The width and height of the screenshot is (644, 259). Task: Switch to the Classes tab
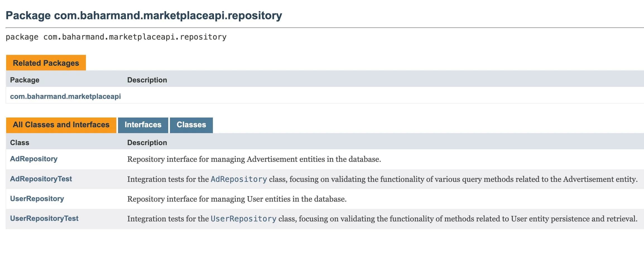191,125
